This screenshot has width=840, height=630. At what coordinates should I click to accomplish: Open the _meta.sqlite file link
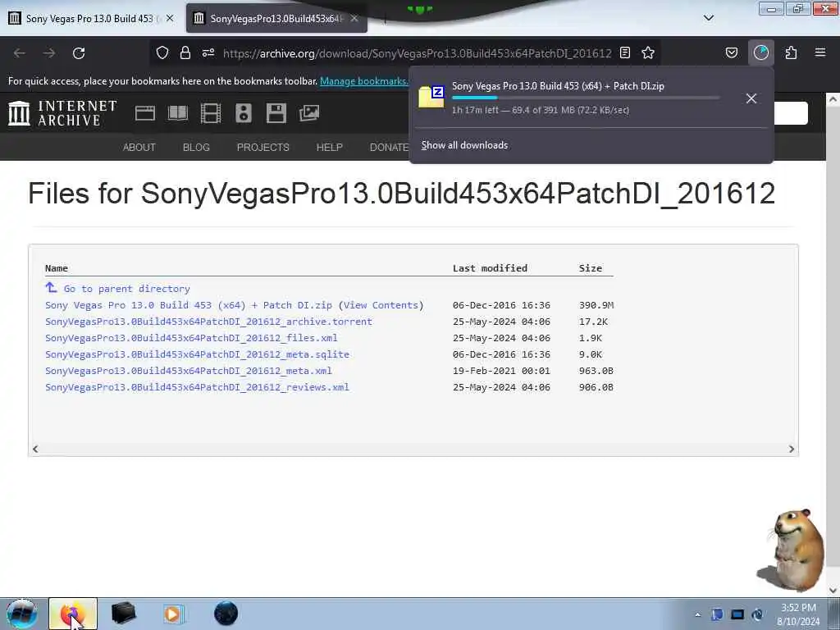pyautogui.click(x=197, y=354)
